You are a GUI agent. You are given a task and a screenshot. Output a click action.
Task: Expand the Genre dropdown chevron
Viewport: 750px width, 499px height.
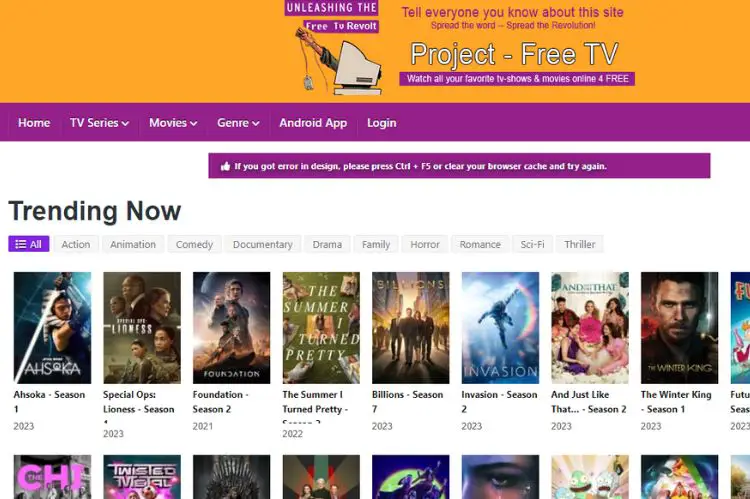coord(256,123)
